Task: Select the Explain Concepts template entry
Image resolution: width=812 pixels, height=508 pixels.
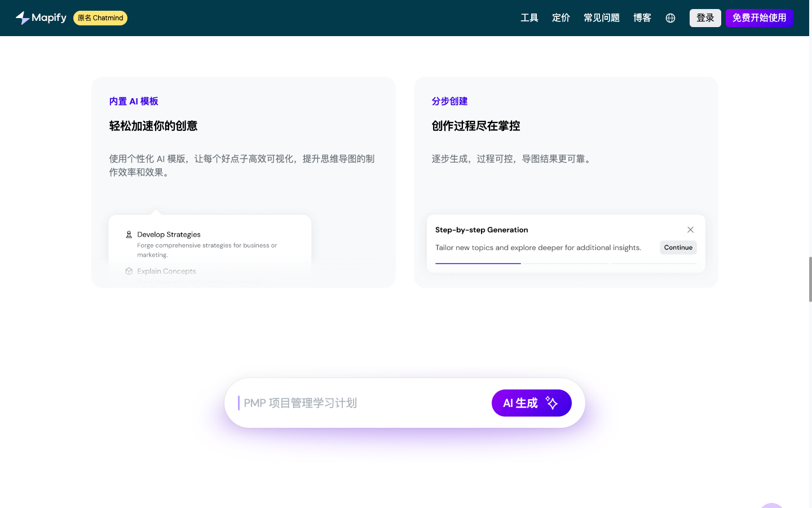Action: tap(167, 271)
